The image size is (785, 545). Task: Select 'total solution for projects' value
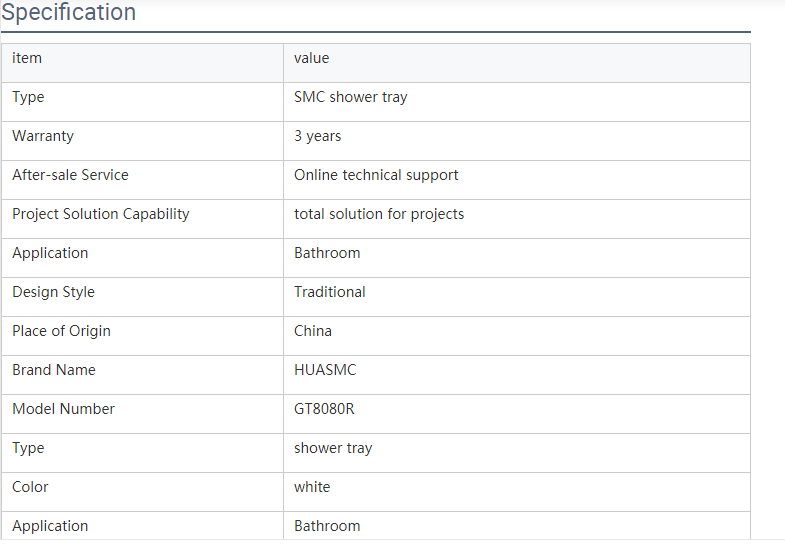click(x=379, y=214)
